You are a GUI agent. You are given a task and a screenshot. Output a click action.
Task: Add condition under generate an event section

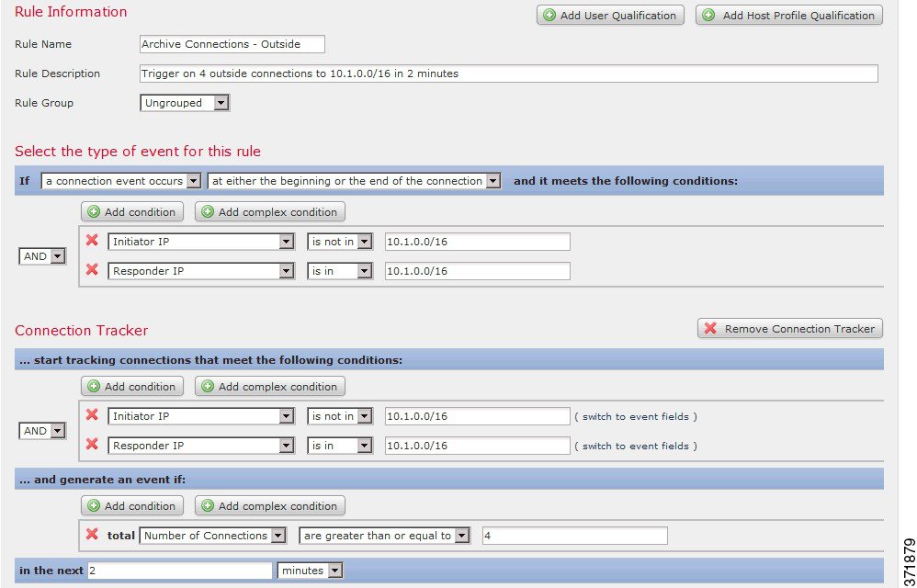pyautogui.click(x=132, y=505)
